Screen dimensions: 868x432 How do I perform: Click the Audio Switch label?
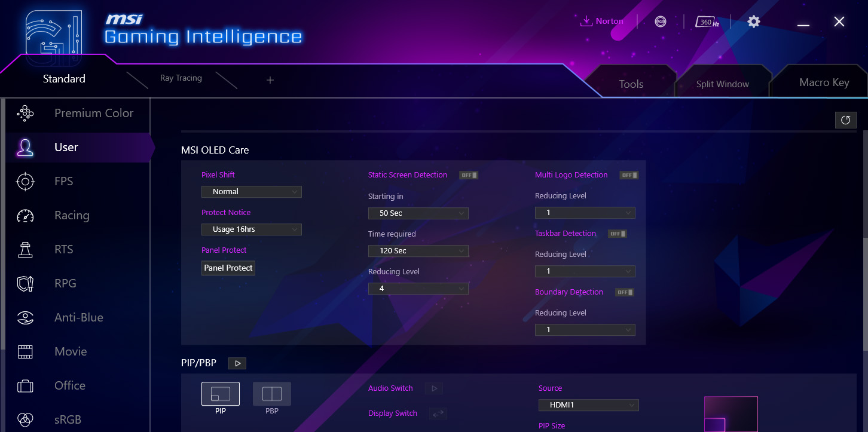tap(390, 388)
